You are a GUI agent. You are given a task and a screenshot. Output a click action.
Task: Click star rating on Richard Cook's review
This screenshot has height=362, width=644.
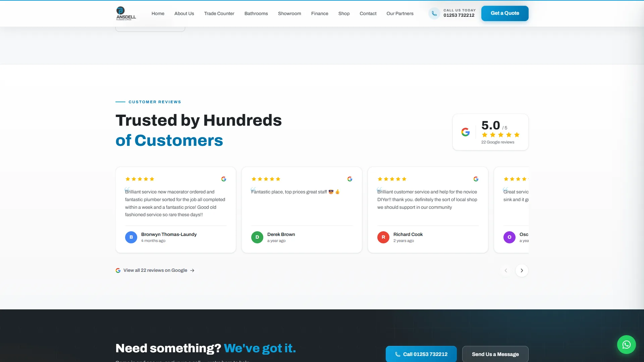[x=392, y=179]
